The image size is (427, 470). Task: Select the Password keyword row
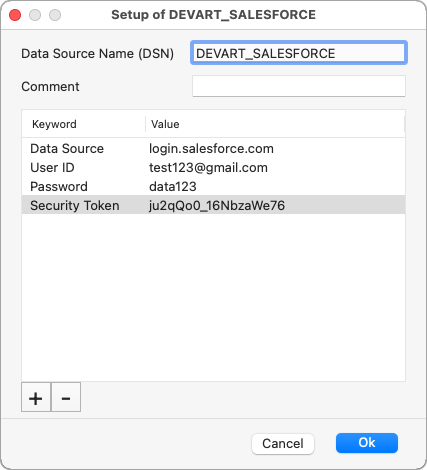tap(213, 186)
